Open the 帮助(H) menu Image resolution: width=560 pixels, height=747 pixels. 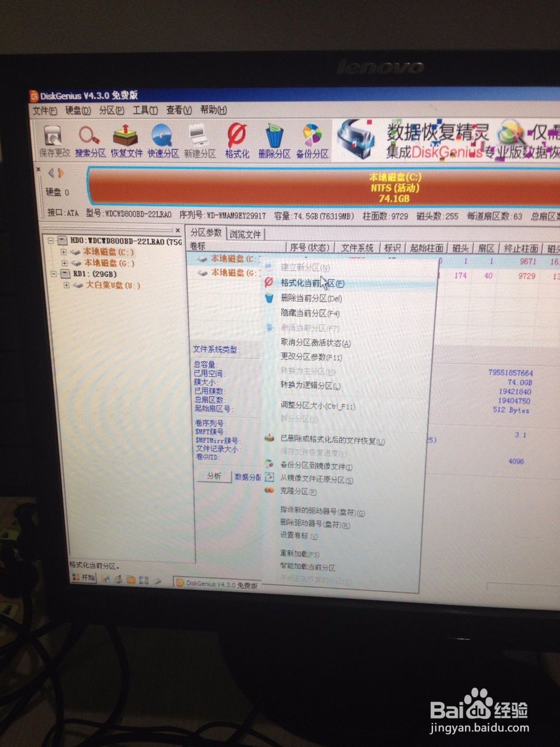[x=213, y=110]
